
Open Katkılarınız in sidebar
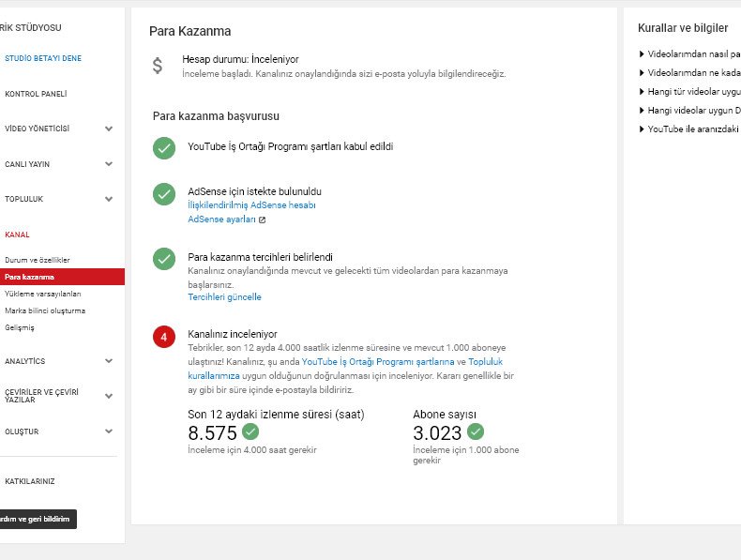[30, 481]
